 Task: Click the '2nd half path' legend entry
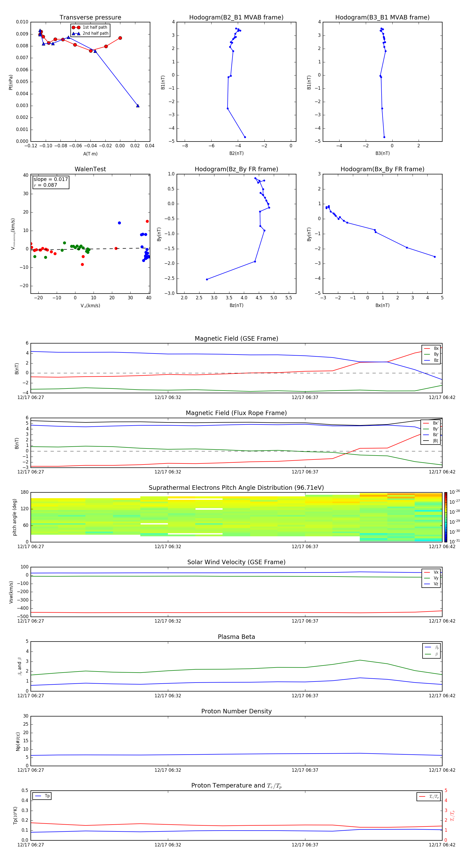point(90,33)
